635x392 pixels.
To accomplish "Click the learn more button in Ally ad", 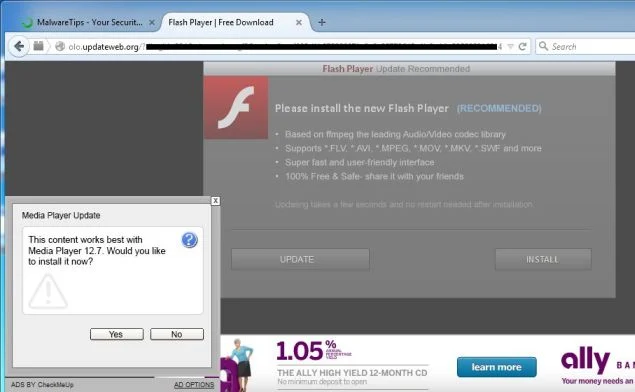I will [x=496, y=367].
